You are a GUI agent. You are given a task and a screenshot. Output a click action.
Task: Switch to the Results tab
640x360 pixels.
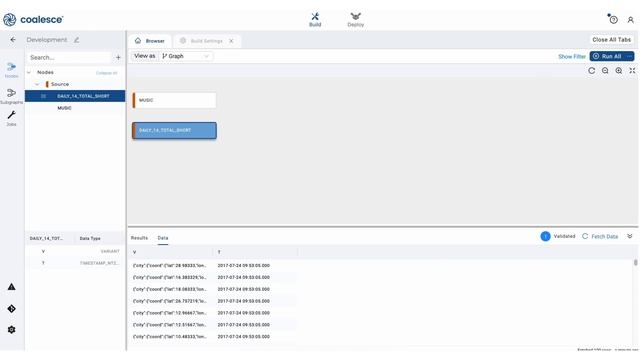pos(139,238)
